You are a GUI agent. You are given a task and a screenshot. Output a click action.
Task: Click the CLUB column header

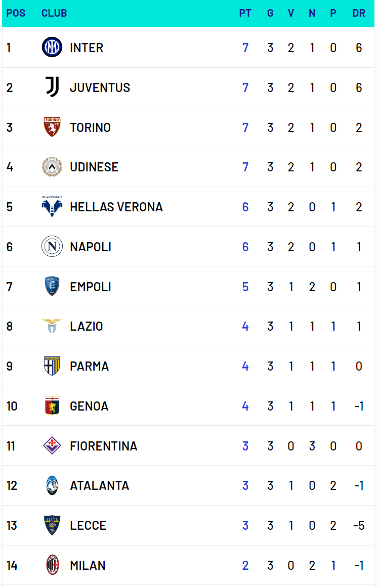tap(54, 13)
